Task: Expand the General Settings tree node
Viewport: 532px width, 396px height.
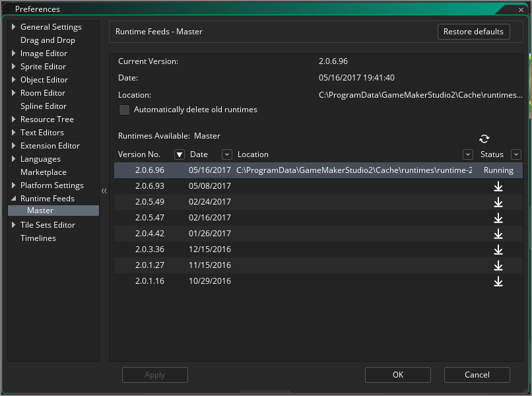Action: (14, 27)
